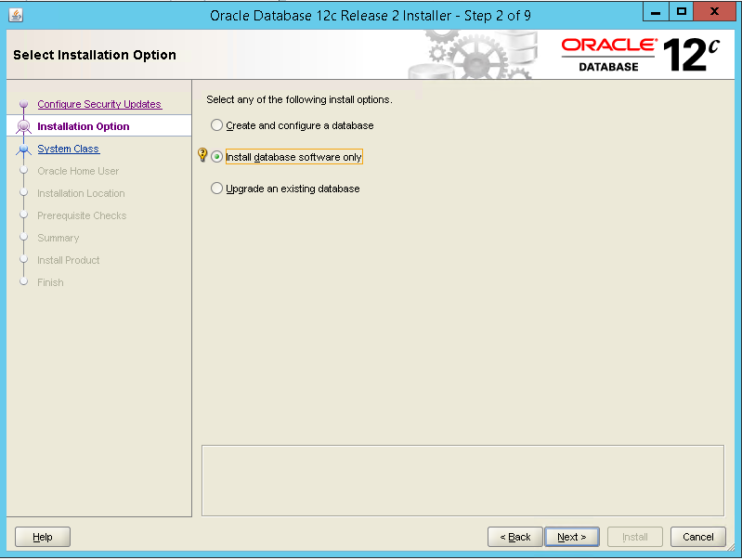The width and height of the screenshot is (742, 560).
Task: Click the lightbulb hint icon beside install option
Action: [x=202, y=154]
